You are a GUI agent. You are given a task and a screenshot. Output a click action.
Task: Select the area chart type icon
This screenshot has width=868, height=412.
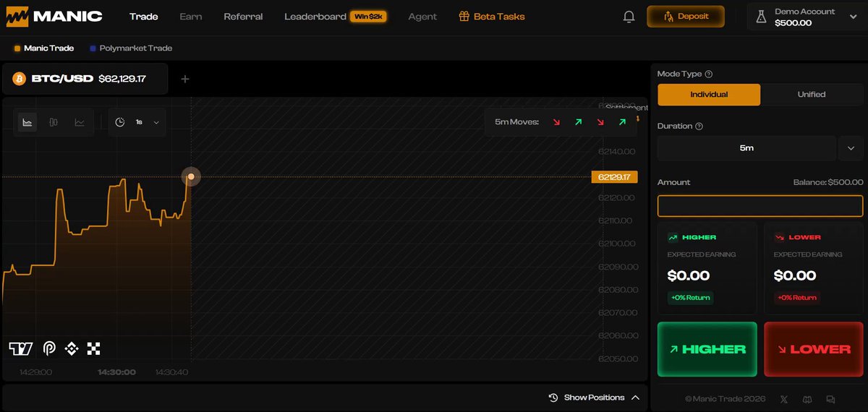point(27,122)
